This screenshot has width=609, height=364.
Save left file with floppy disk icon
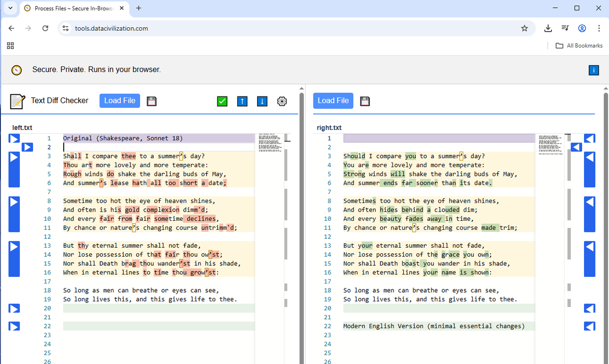click(152, 101)
